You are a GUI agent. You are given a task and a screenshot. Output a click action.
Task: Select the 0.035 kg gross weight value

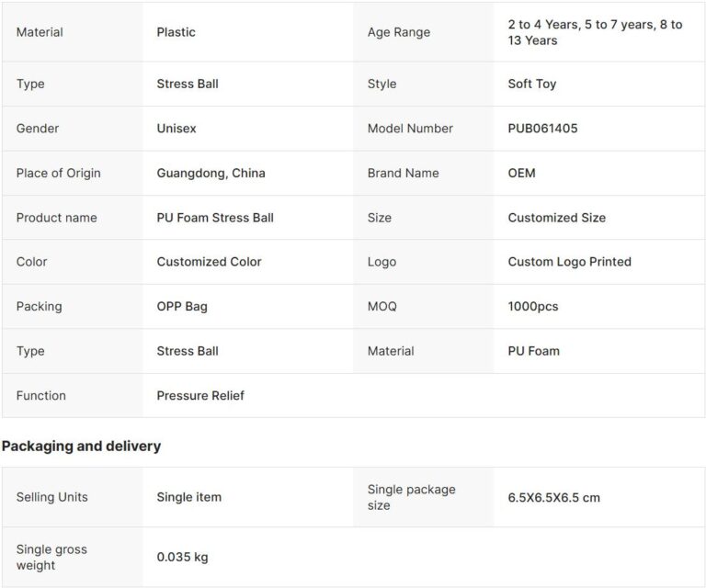182,557
